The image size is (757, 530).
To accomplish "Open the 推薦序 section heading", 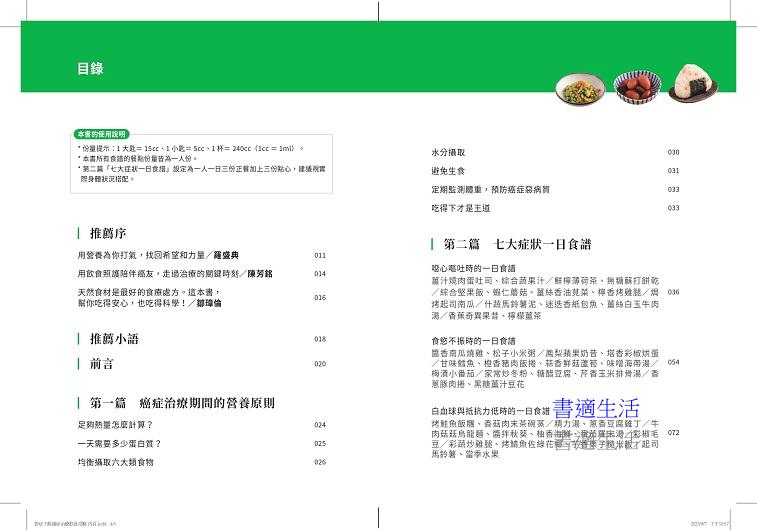I will coord(107,232).
